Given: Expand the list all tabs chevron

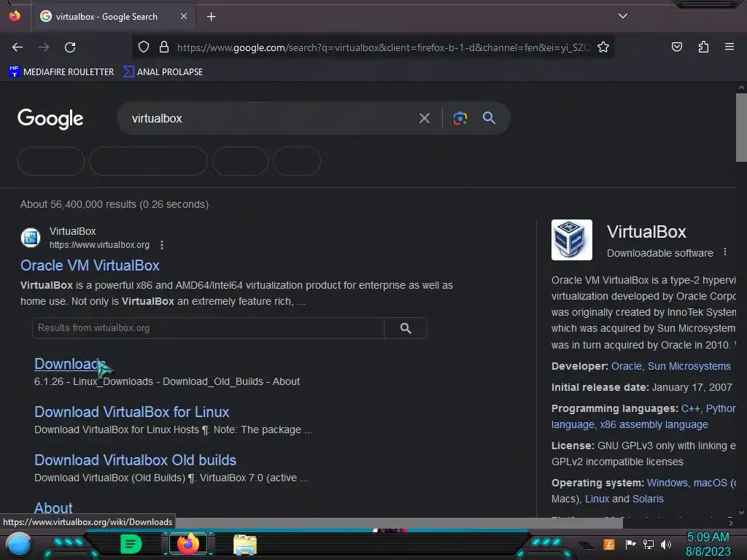Looking at the screenshot, I should 623,16.
